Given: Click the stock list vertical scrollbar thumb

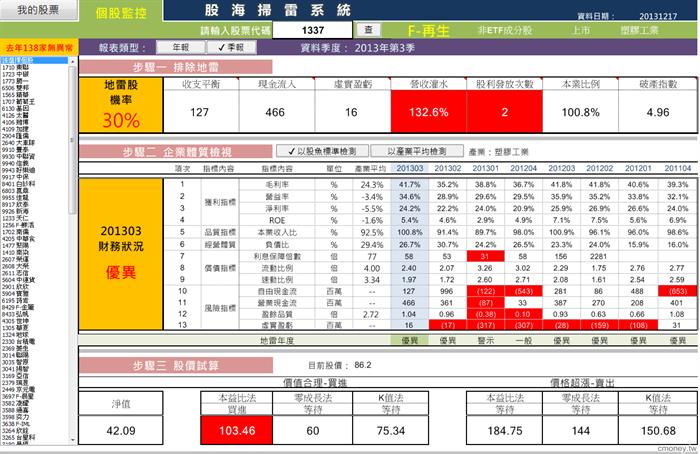Looking at the screenshot, I should pos(73,139).
